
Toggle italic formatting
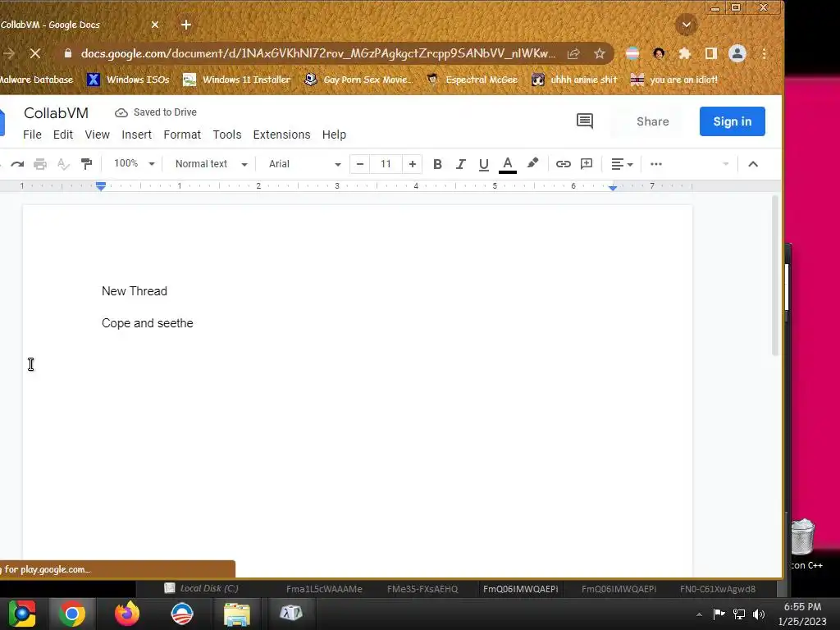coord(461,164)
